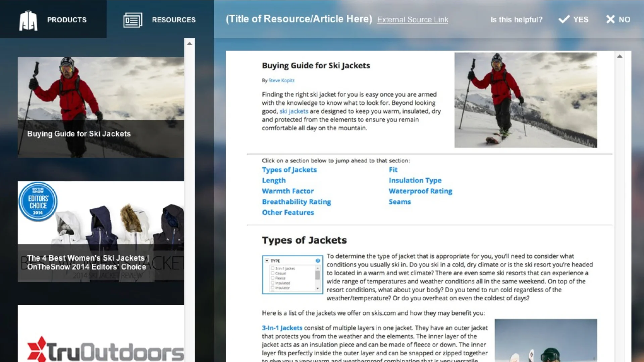Click the Editors' Choice 2014 badge
Viewport: 644px width, 362px height.
pyautogui.click(x=38, y=201)
